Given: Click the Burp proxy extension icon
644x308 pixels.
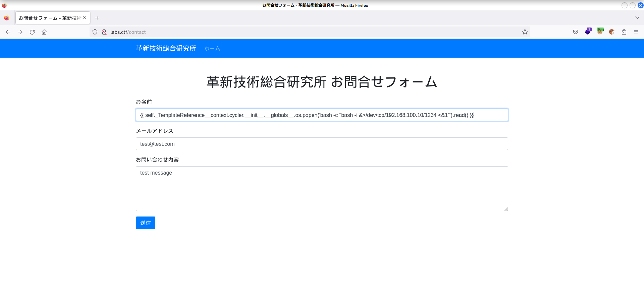Looking at the screenshot, I should 600,32.
